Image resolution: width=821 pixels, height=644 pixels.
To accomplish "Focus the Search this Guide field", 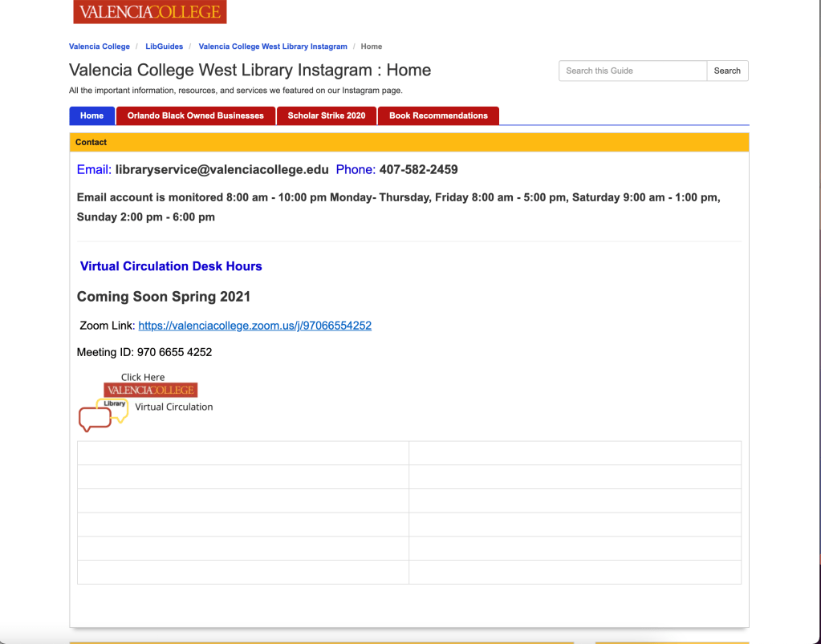I will [632, 71].
